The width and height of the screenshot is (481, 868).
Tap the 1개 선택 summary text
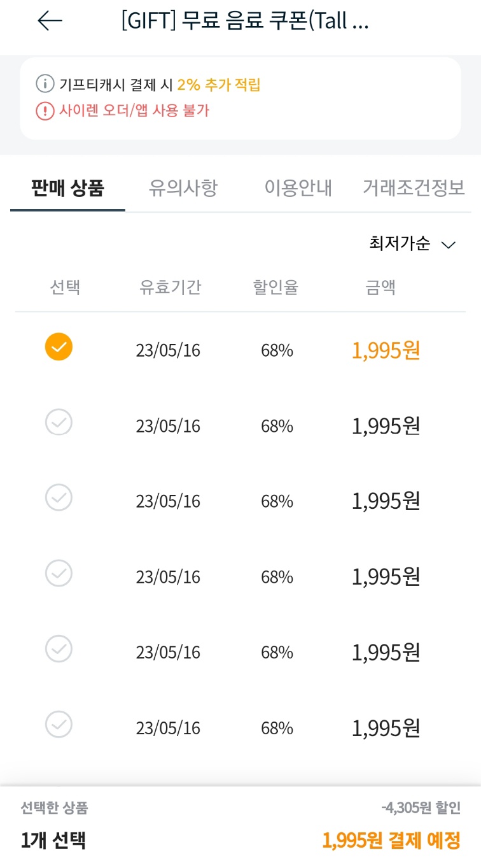53,841
